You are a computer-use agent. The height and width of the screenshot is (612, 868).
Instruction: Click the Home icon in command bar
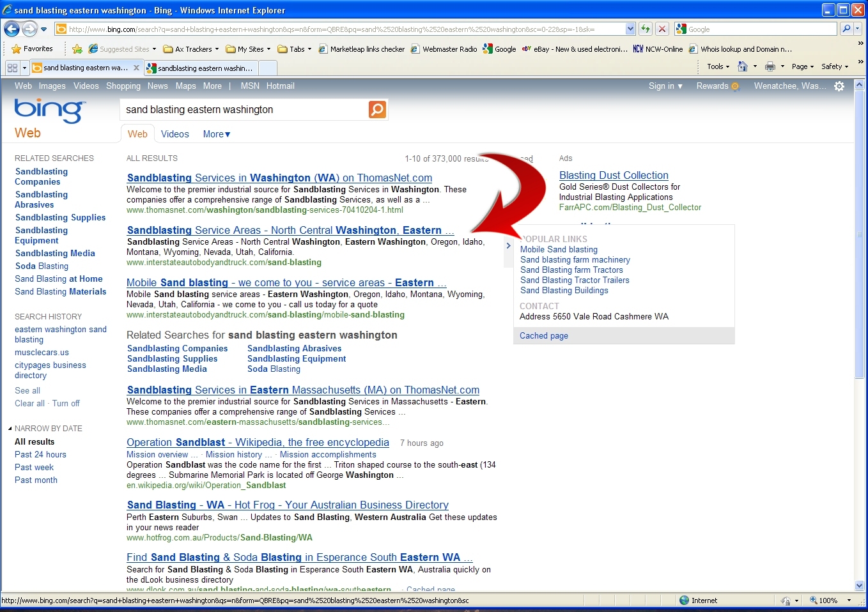(742, 66)
